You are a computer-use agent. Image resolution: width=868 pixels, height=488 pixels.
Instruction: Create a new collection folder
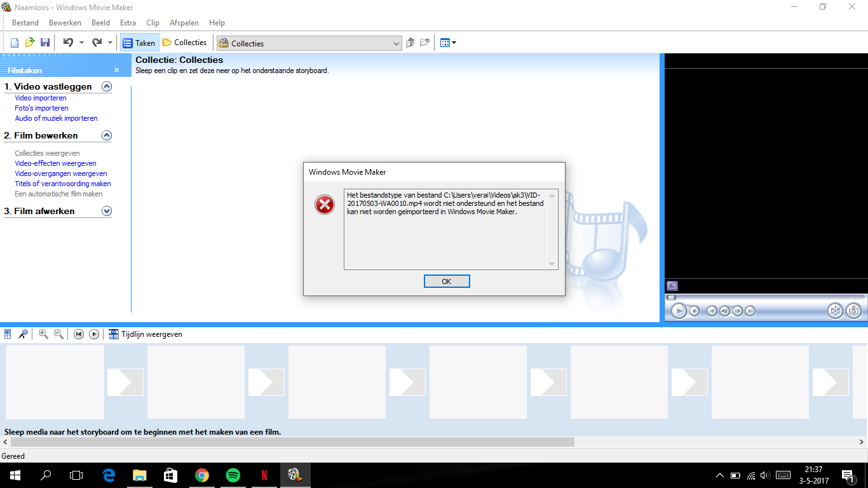425,43
